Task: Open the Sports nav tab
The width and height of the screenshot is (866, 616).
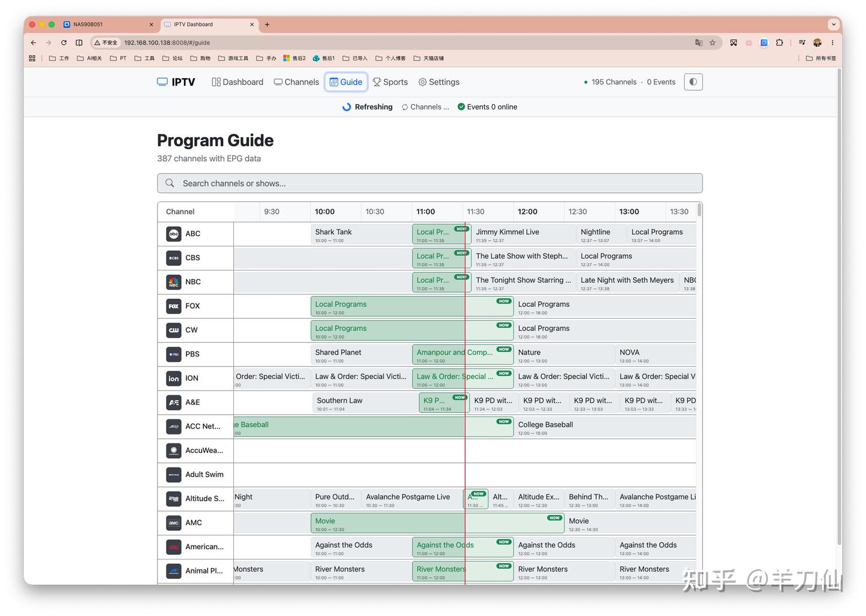Action: coord(390,82)
